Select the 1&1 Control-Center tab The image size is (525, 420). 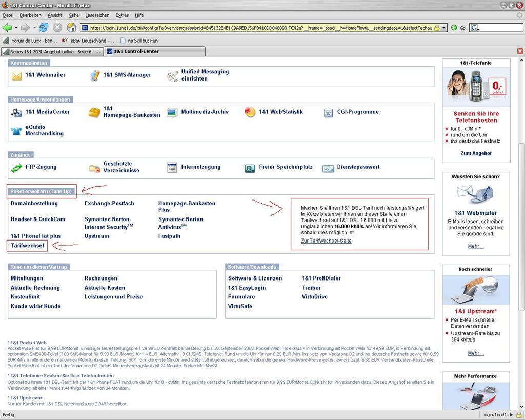(155, 52)
